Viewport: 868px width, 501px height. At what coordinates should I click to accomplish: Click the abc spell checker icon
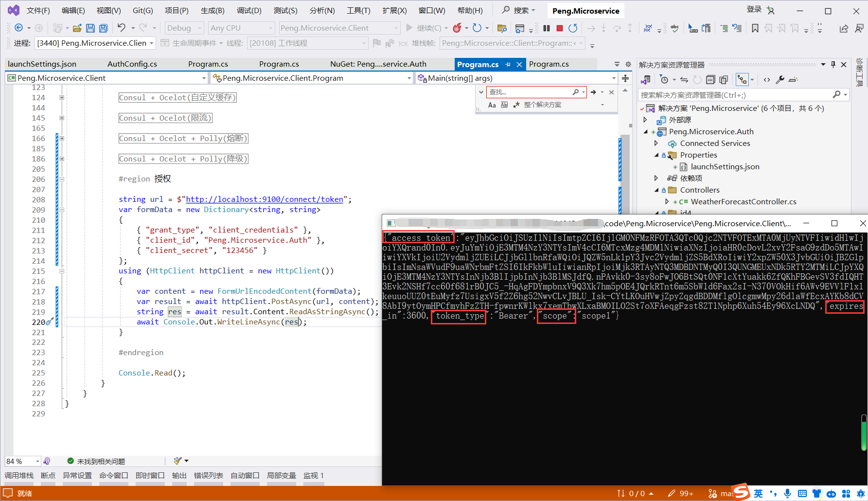coord(674,28)
